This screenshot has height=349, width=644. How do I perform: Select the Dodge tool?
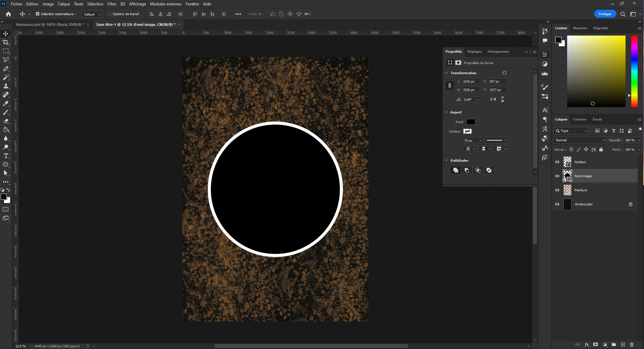tap(6, 147)
